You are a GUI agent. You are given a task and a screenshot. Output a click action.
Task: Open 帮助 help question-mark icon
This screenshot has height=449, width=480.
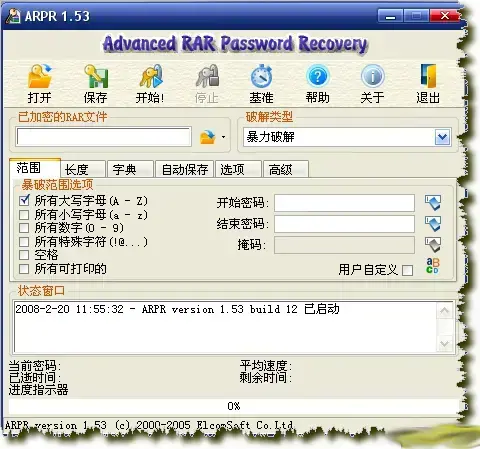click(317, 76)
